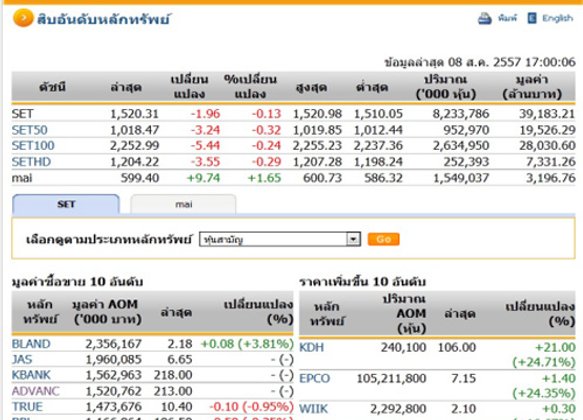Click KDH change +21.00

[555, 348]
